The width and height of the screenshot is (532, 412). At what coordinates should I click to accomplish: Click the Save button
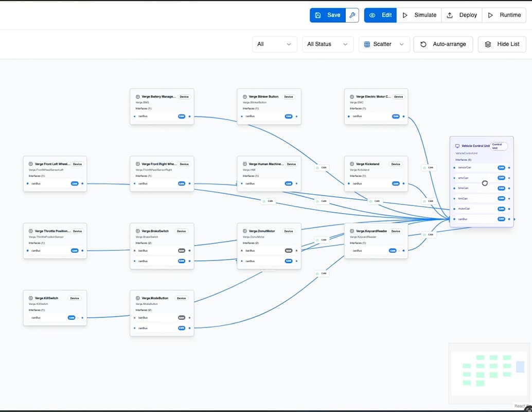[x=328, y=15]
